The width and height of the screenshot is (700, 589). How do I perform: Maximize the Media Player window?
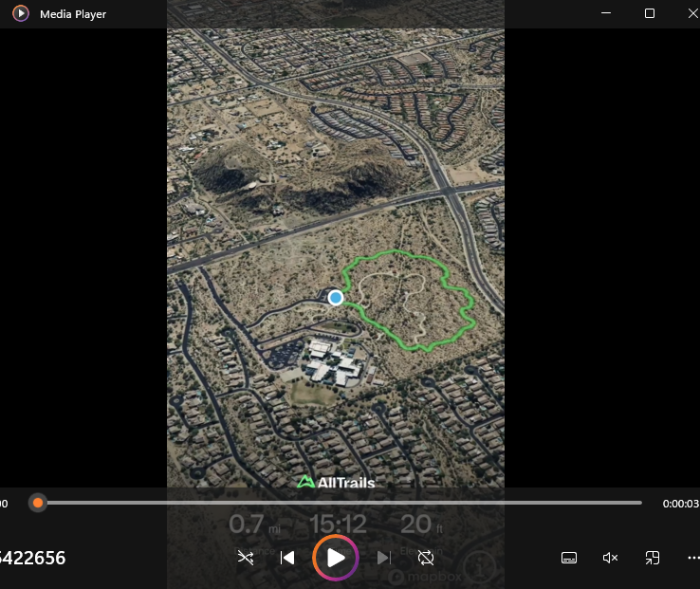pyautogui.click(x=650, y=13)
